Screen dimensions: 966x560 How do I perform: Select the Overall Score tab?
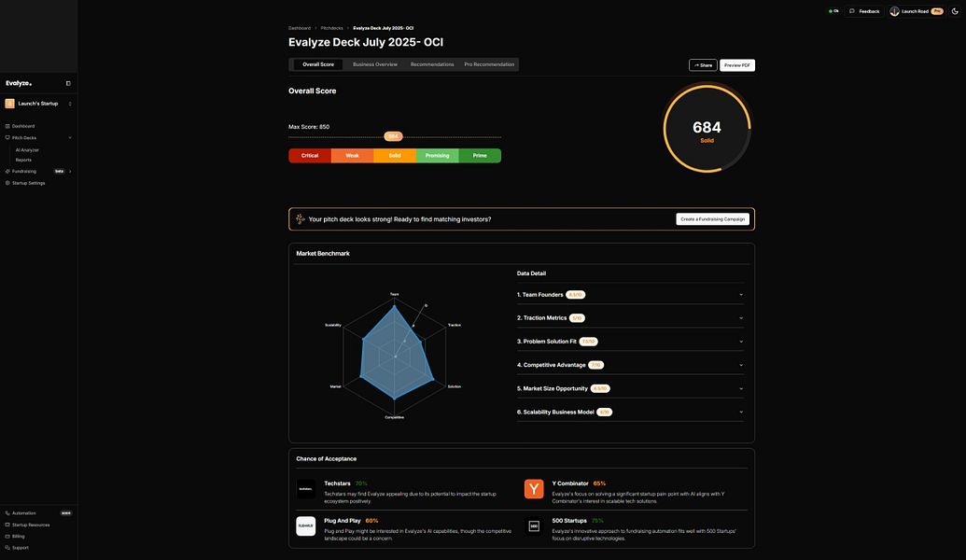[x=318, y=64]
